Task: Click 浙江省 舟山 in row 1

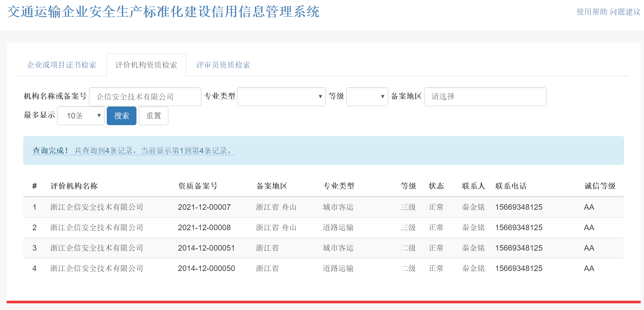Action: pos(276,207)
